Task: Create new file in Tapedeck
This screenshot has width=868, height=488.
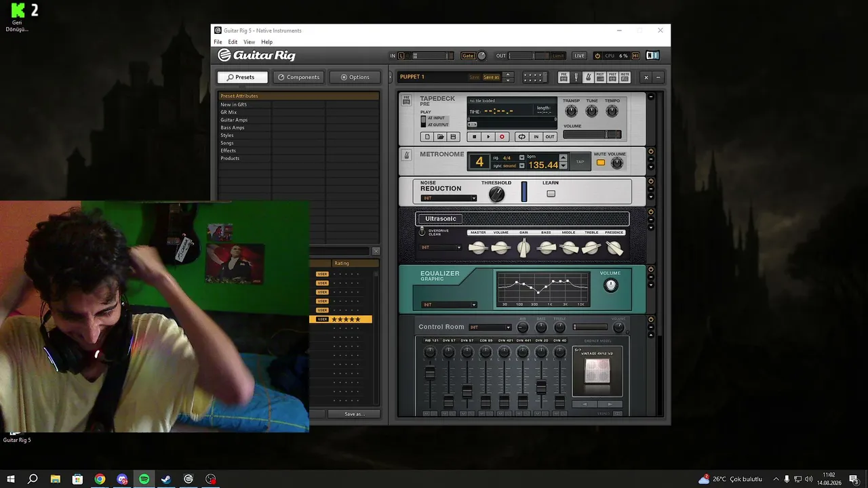Action: tap(427, 137)
